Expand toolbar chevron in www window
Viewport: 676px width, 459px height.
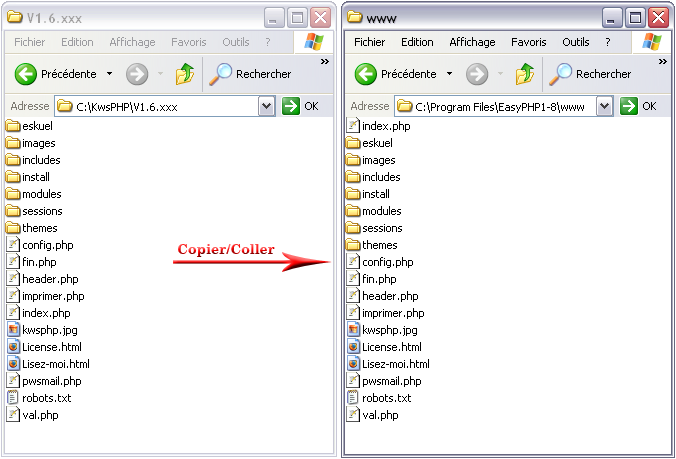pos(663,62)
